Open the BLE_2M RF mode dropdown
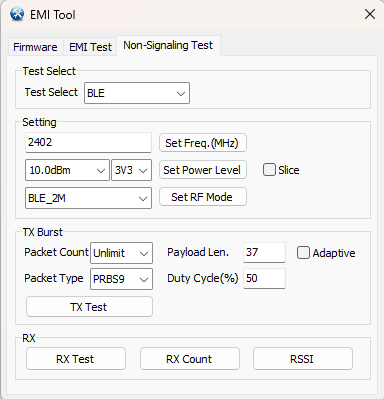This screenshot has height=399, width=384. (88, 198)
